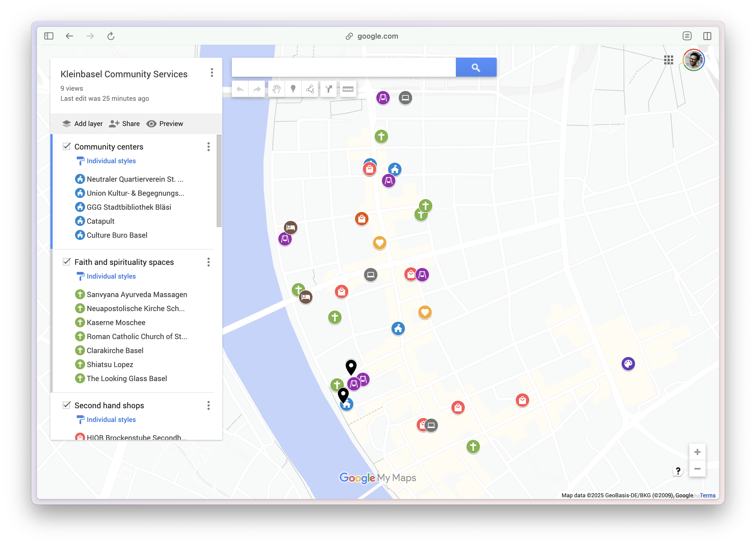Select the measure distances ruler tool
This screenshot has height=546, width=756.
pyautogui.click(x=348, y=89)
